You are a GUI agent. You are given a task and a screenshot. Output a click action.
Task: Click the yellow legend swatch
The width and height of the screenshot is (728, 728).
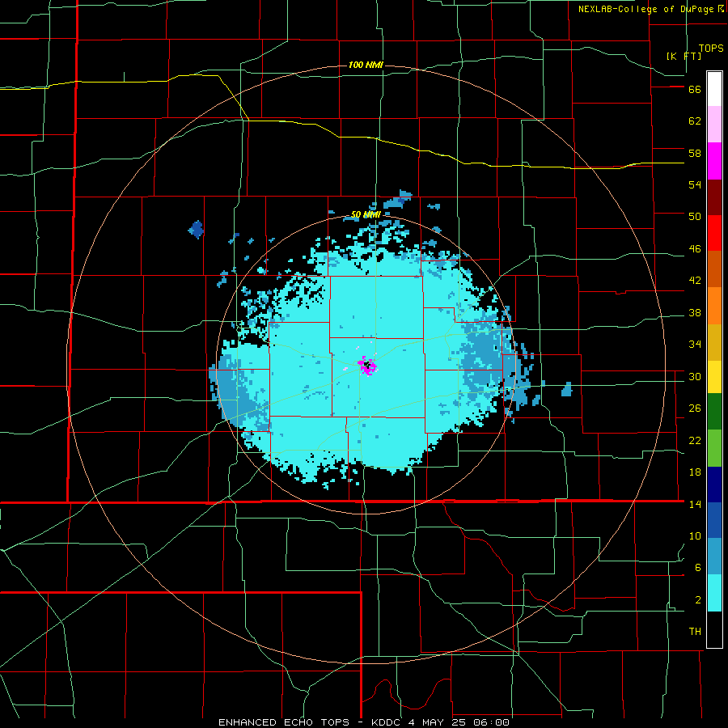pyautogui.click(x=714, y=377)
